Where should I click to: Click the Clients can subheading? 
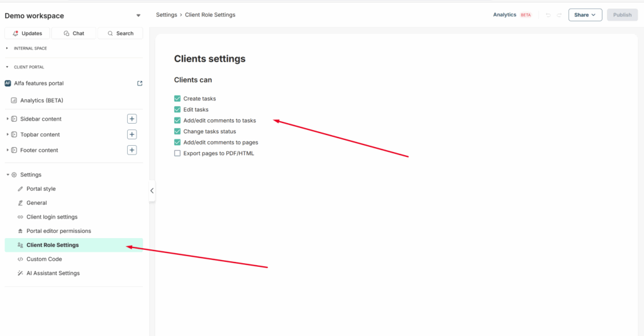pyautogui.click(x=193, y=80)
